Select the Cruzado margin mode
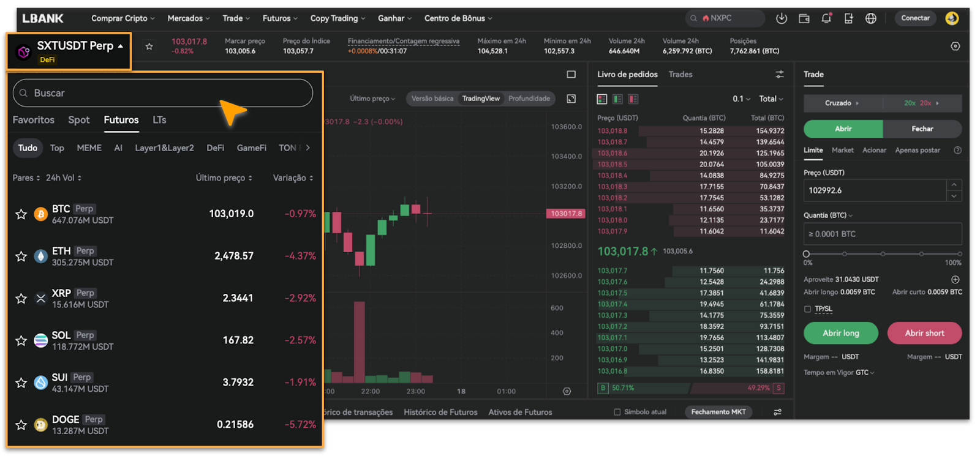The width and height of the screenshot is (980, 456). tap(843, 103)
